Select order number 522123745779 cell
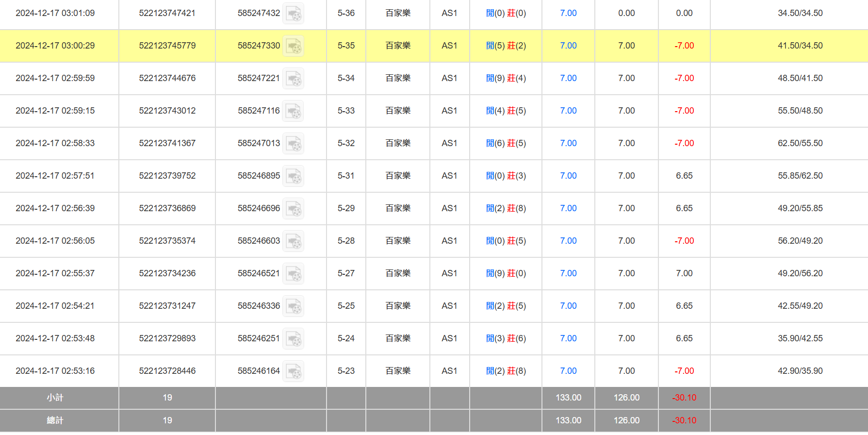Viewport: 868px width, 435px height. pos(167,46)
